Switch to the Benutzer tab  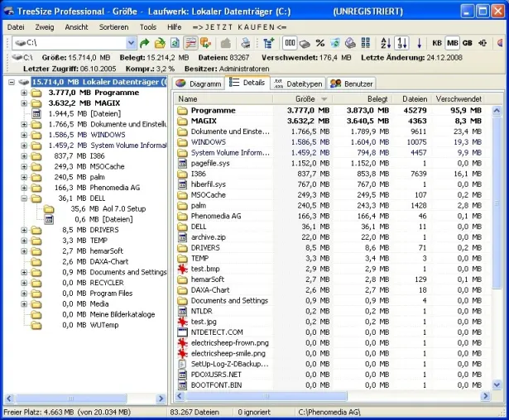point(351,84)
